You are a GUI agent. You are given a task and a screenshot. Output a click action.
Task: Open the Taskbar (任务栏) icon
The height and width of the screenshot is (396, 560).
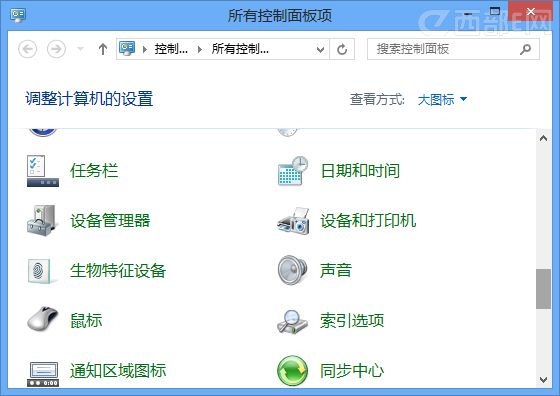pos(42,171)
